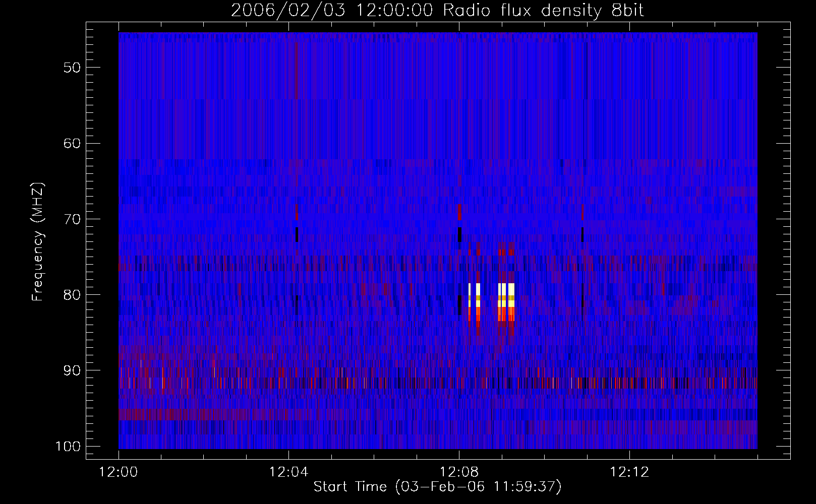Click the black dropout mark at 12:04 near 72 MHz

pyautogui.click(x=297, y=235)
